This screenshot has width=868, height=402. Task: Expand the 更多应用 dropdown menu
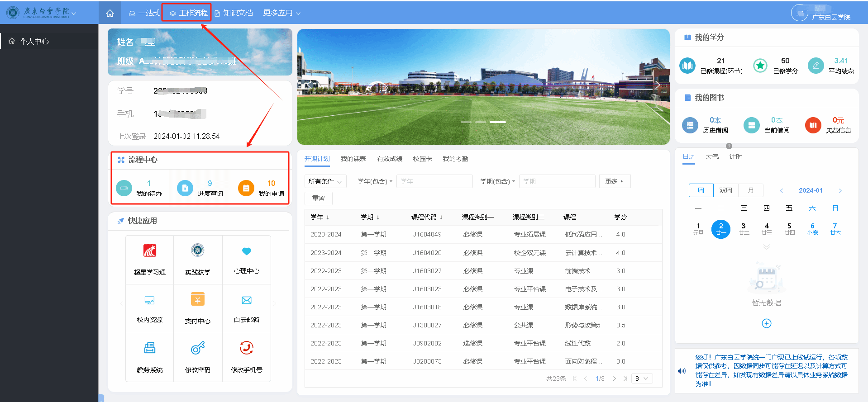click(281, 13)
